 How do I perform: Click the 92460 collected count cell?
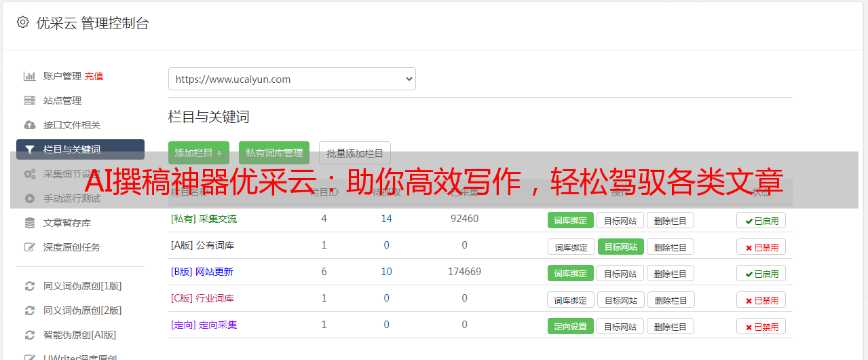[464, 219]
